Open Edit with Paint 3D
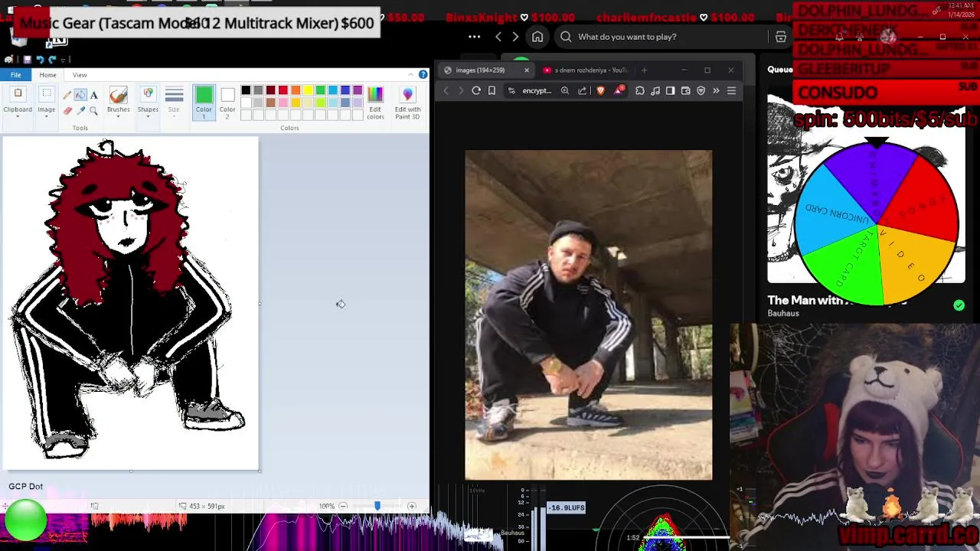This screenshot has width=980, height=551. (x=407, y=103)
